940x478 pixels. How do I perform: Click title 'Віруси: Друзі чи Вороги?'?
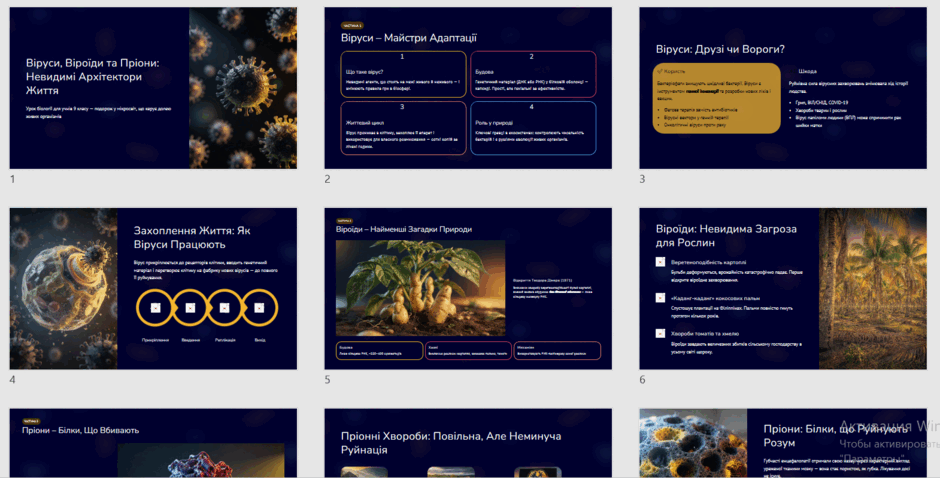[x=720, y=49]
